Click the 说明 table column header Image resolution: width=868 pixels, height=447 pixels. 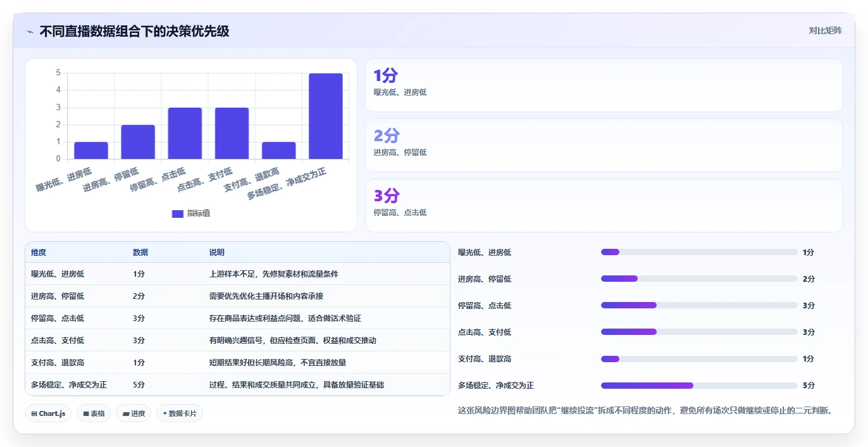217,253
